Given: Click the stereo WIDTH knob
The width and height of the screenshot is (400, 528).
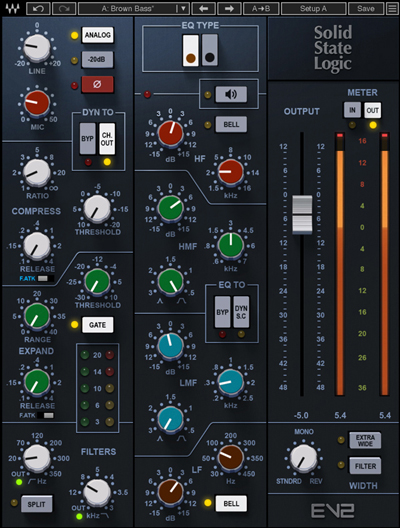Looking at the screenshot, I should pos(303,459).
